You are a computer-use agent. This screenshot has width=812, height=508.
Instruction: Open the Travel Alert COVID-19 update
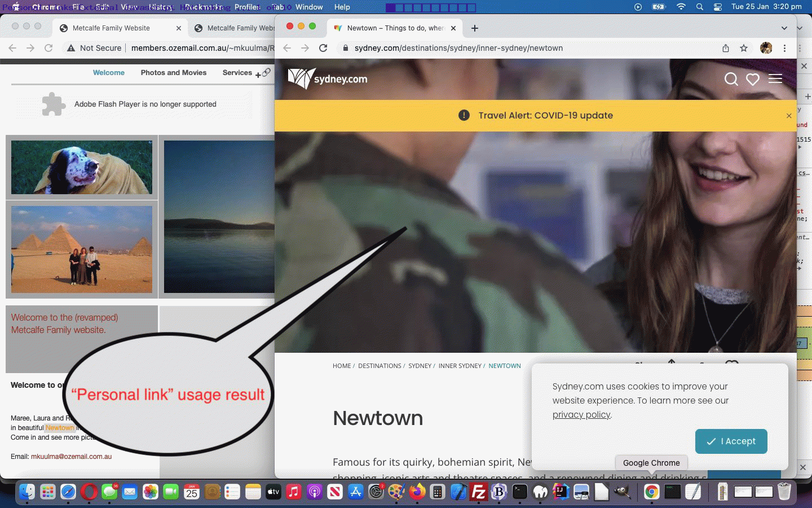545,115
